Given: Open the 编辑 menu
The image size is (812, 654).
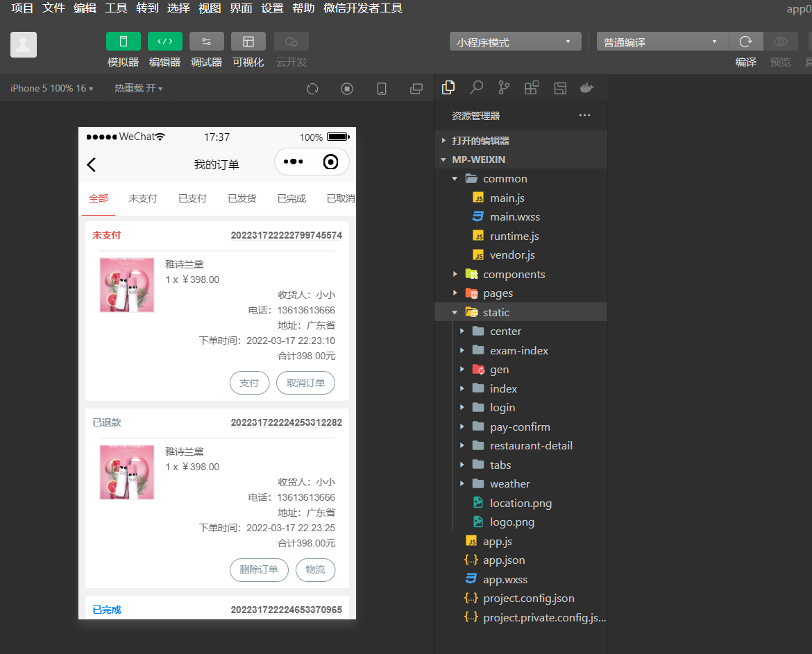Looking at the screenshot, I should (85, 8).
